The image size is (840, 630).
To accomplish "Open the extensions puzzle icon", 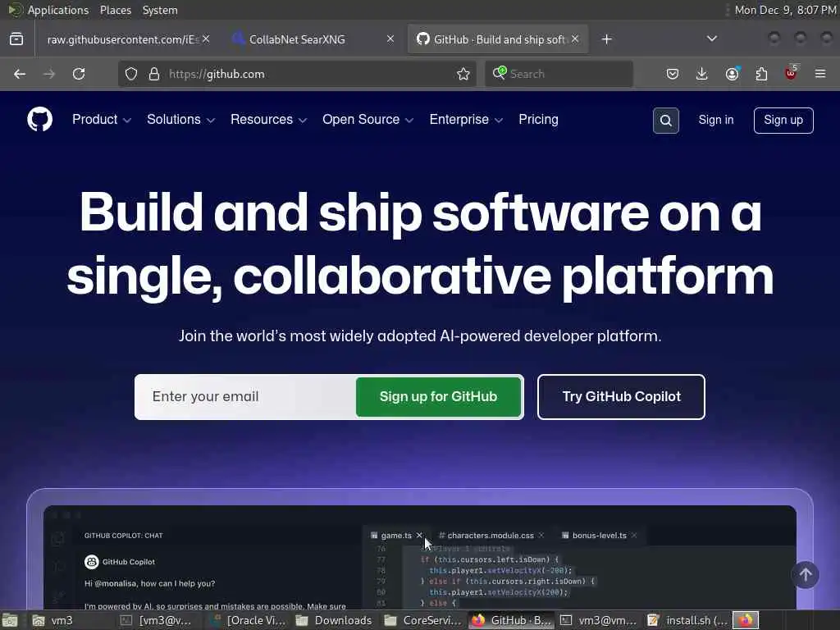I will (x=761, y=74).
